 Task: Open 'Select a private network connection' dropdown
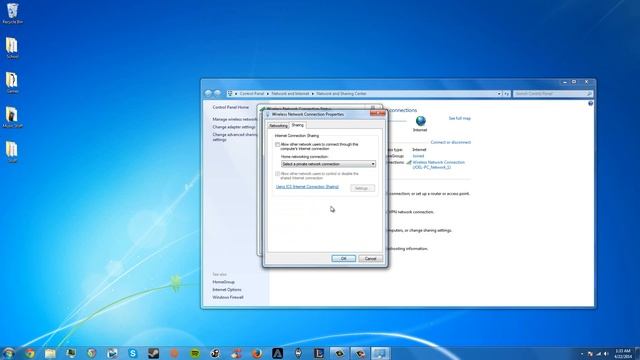328,164
